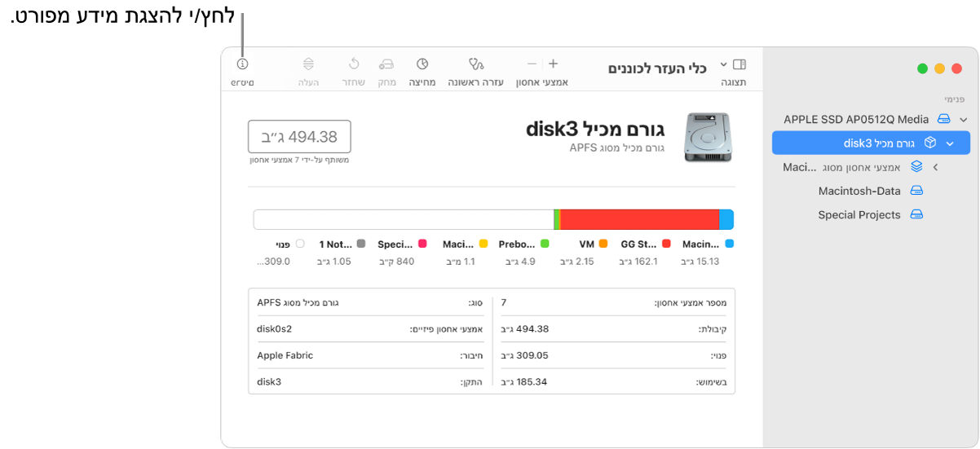Add volume with the plus button

[x=553, y=64]
